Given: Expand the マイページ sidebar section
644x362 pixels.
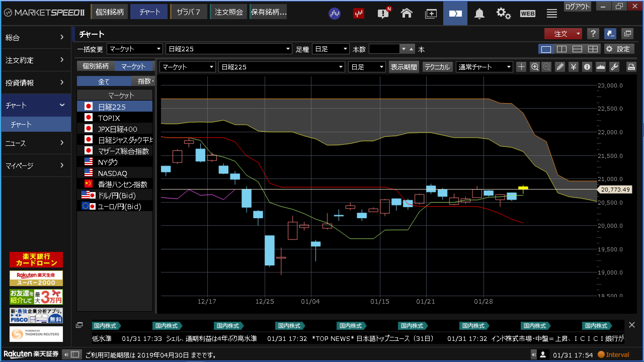Looking at the screenshot, I should coord(36,165).
